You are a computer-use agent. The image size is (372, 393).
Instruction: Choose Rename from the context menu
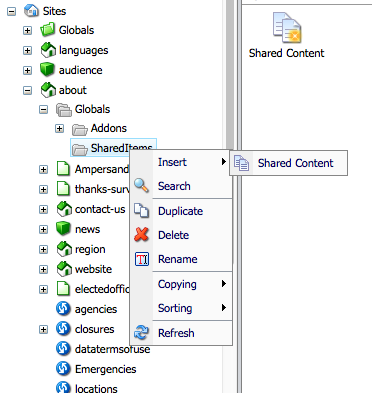point(181,259)
